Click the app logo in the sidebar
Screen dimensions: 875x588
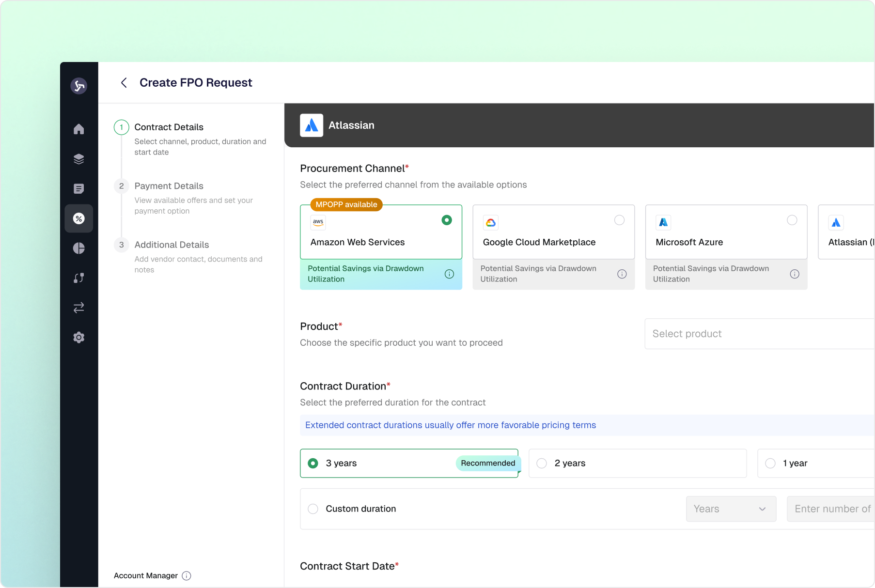point(79,86)
